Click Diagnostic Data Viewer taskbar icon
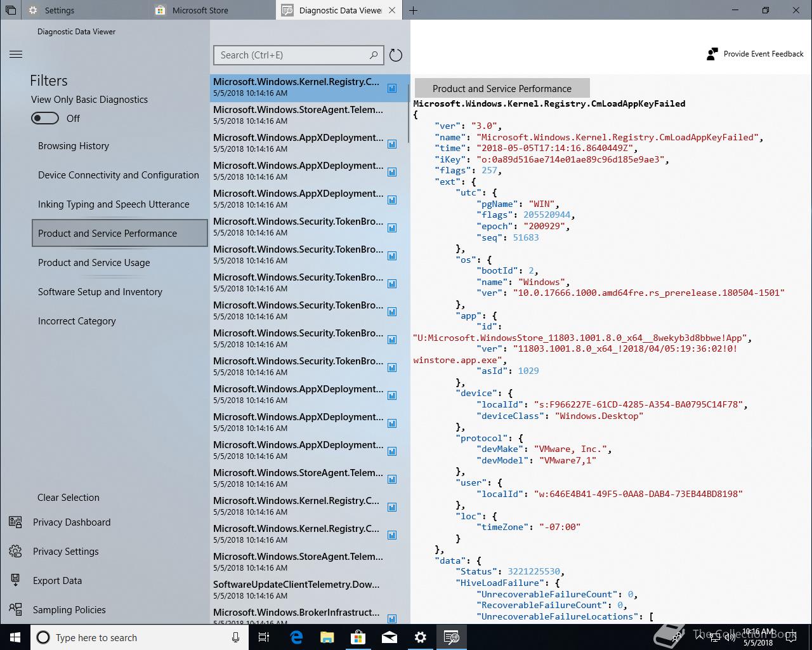812x650 pixels. [452, 637]
